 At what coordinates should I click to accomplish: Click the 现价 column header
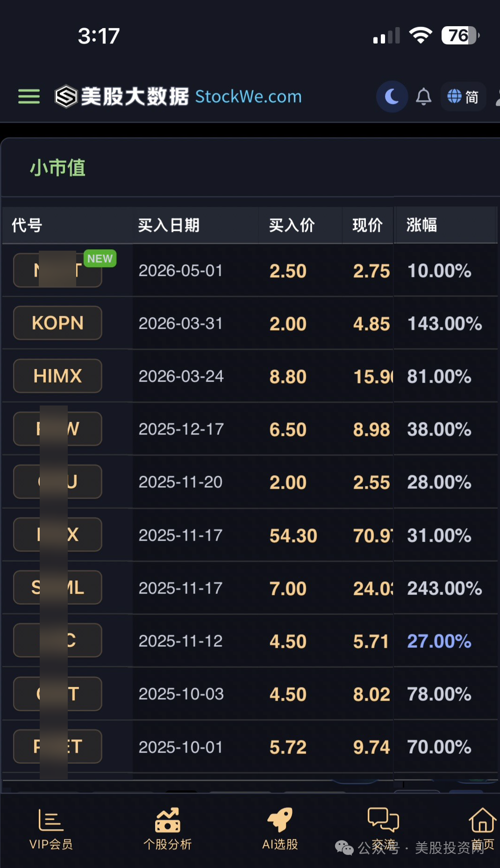[x=367, y=225]
